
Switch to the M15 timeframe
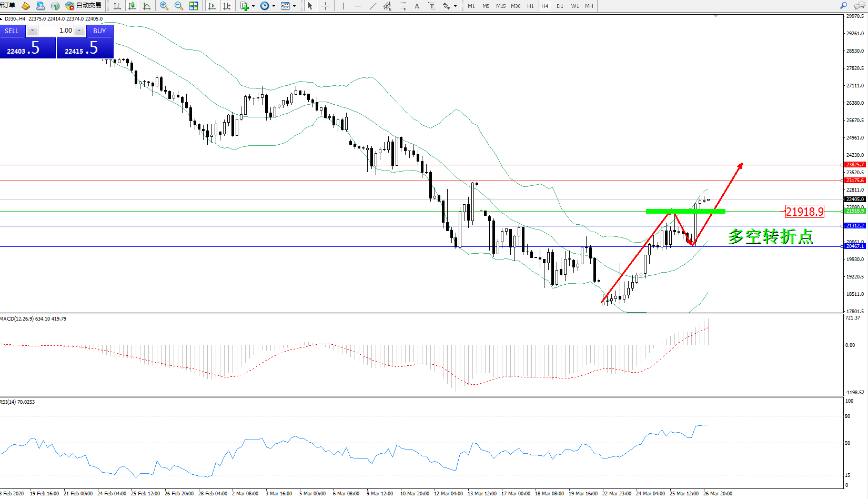(x=501, y=6)
